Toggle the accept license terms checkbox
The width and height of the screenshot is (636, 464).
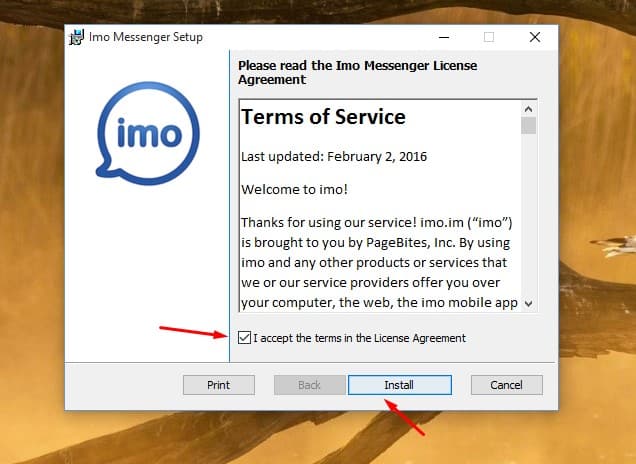coord(245,338)
